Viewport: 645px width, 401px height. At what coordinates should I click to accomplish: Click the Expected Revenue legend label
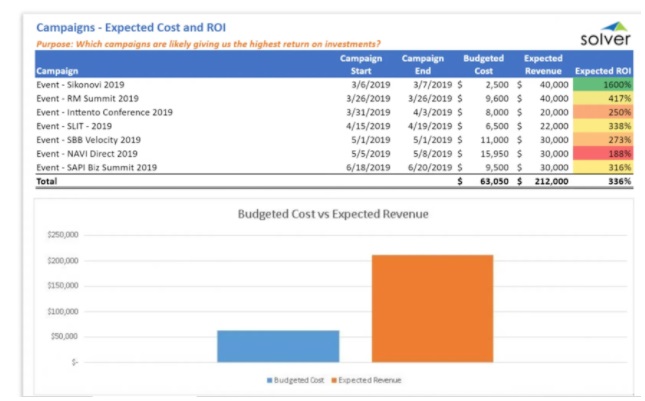coord(369,380)
